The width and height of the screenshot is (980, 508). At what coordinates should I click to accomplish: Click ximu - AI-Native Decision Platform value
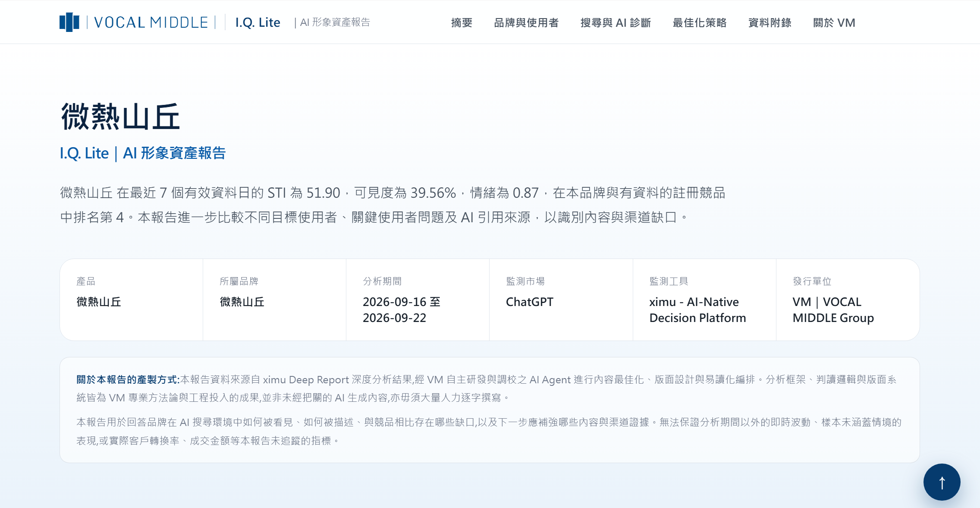pyautogui.click(x=698, y=310)
